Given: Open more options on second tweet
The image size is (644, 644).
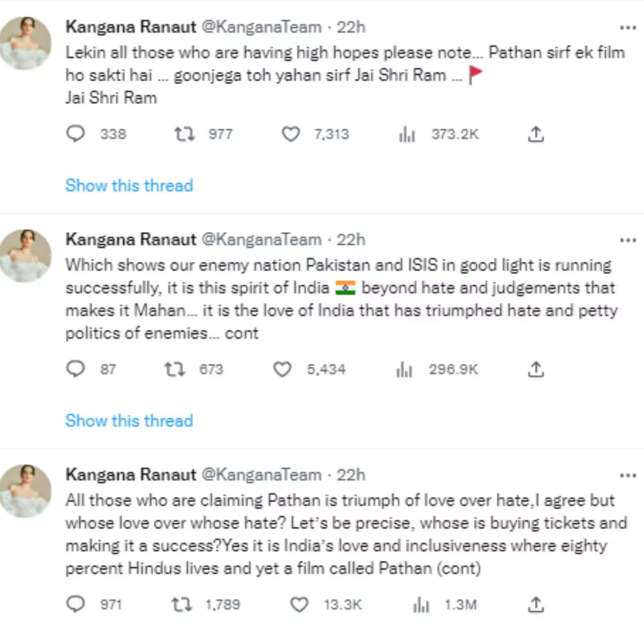Looking at the screenshot, I should [x=628, y=240].
